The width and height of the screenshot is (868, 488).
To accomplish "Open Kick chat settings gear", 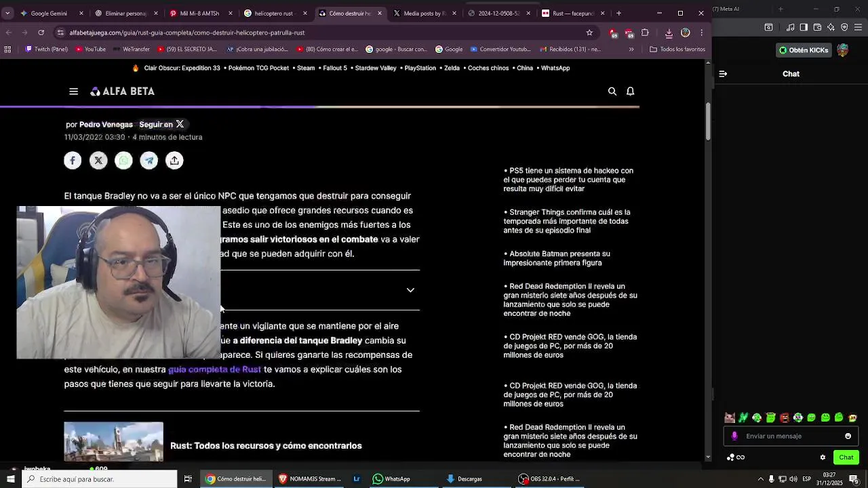I will coord(823,457).
